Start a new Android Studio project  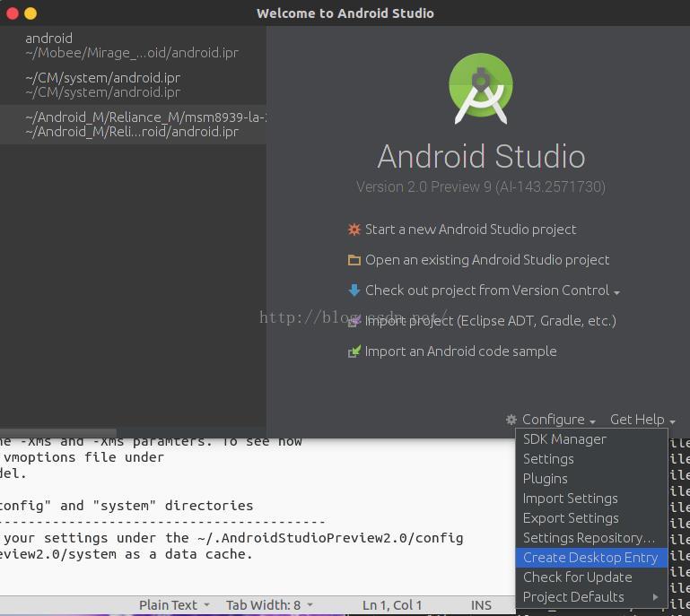pos(470,230)
